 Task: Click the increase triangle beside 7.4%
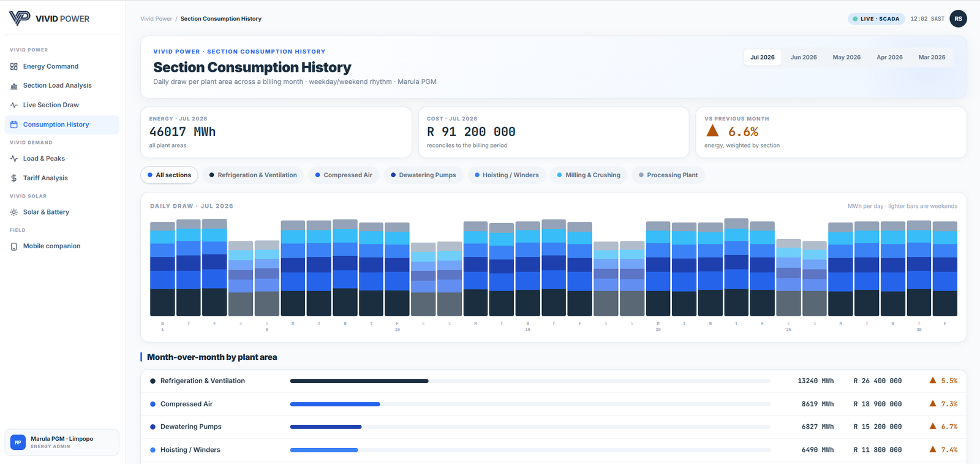(x=933, y=449)
